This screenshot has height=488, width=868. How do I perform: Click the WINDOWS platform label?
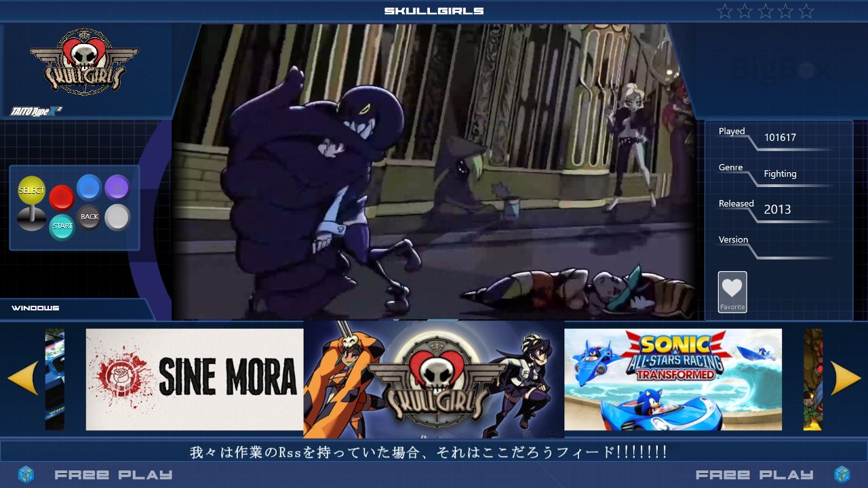pyautogui.click(x=35, y=308)
